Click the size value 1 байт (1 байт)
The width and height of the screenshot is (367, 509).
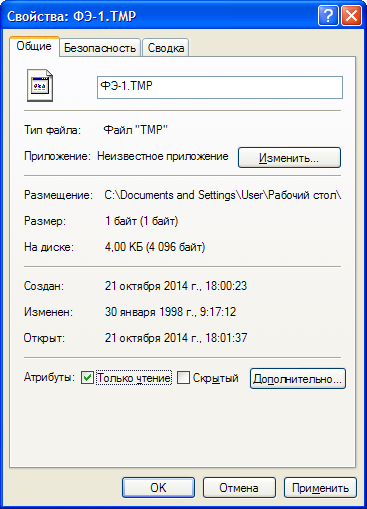[x=142, y=221]
